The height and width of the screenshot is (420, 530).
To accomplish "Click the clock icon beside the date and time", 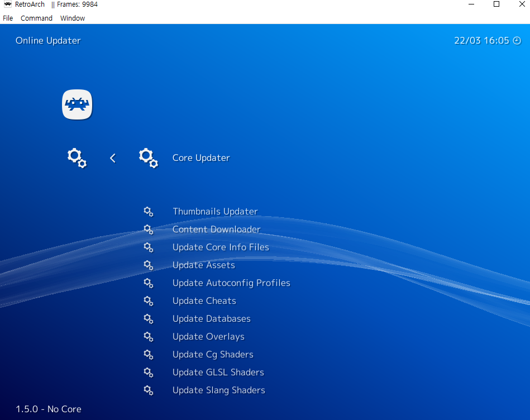I will point(517,41).
